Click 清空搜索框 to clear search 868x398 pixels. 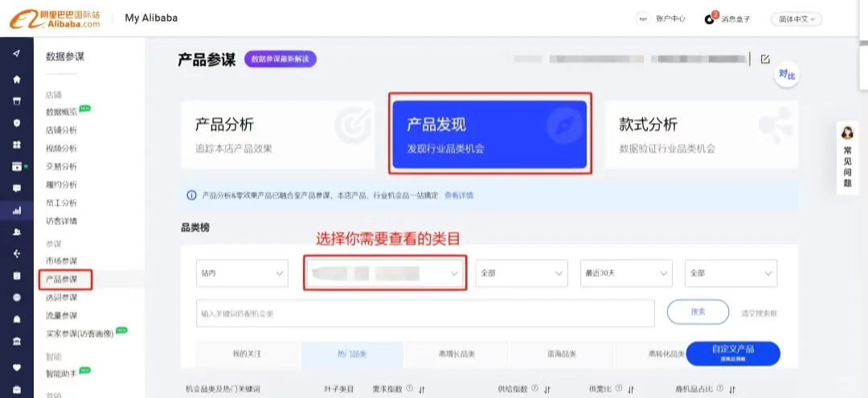759,313
